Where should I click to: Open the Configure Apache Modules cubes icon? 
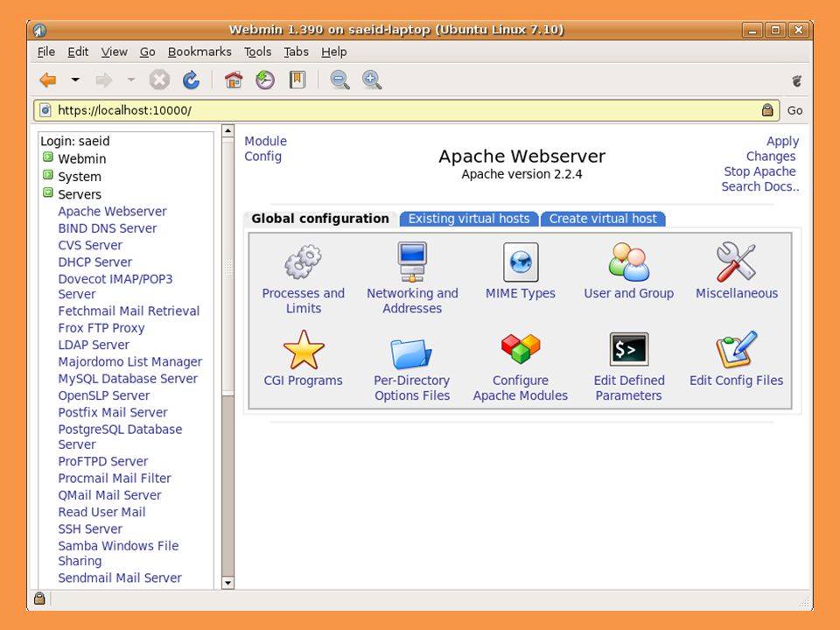click(520, 349)
